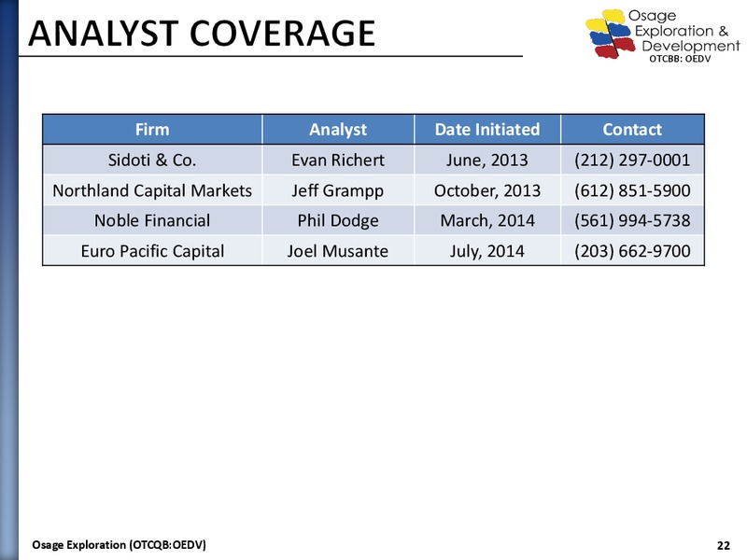Click the 'Analyst' column header
The width and height of the screenshot is (747, 560).
pyautogui.click(x=338, y=130)
